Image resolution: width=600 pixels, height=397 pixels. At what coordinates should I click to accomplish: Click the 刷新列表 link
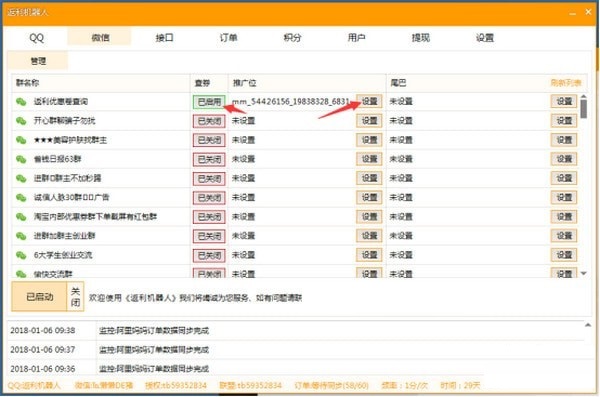[x=566, y=83]
